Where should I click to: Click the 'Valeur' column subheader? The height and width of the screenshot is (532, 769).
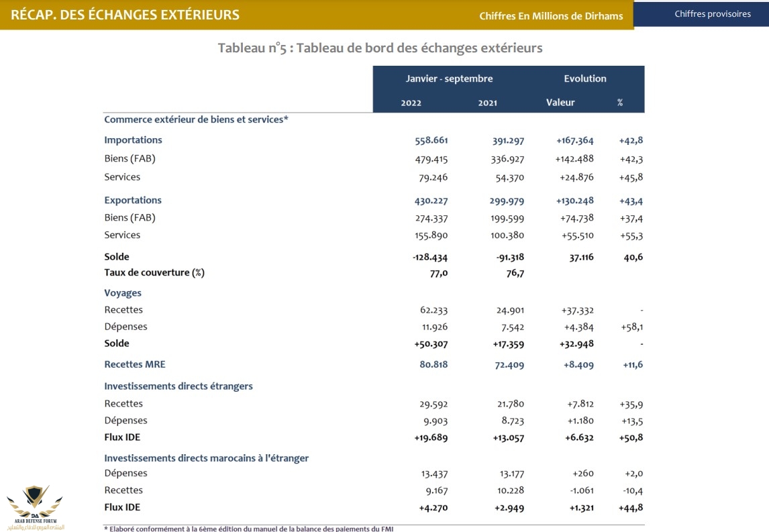[x=560, y=103]
